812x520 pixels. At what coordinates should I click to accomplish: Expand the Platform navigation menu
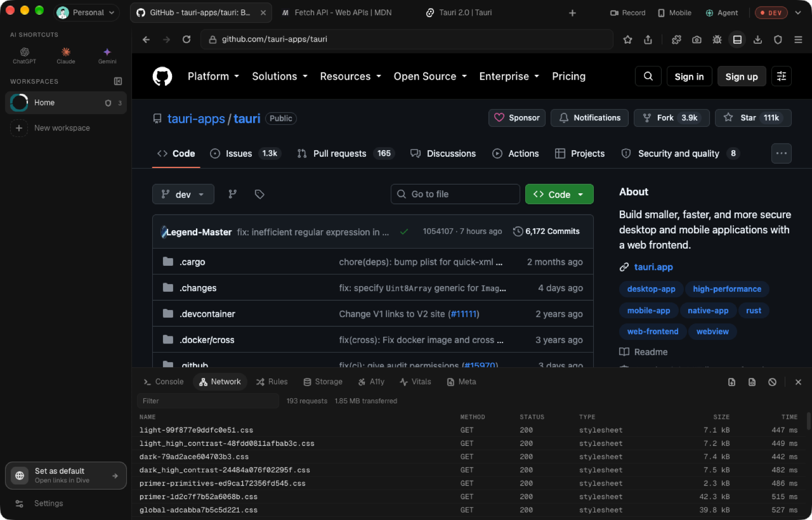(213, 76)
